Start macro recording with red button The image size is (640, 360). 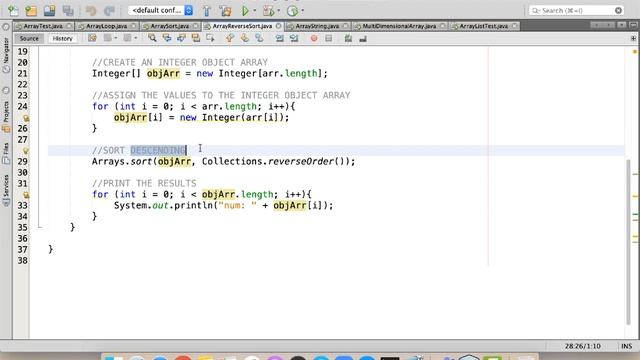point(313,38)
